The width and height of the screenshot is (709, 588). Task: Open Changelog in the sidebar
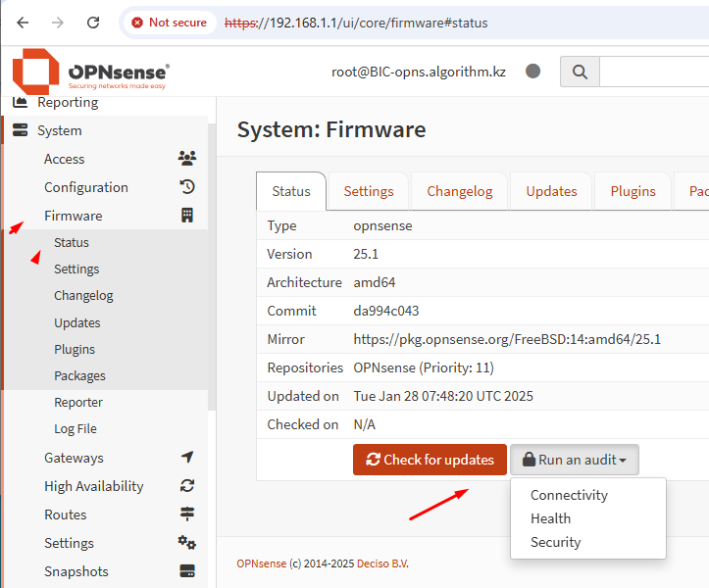[x=83, y=296]
